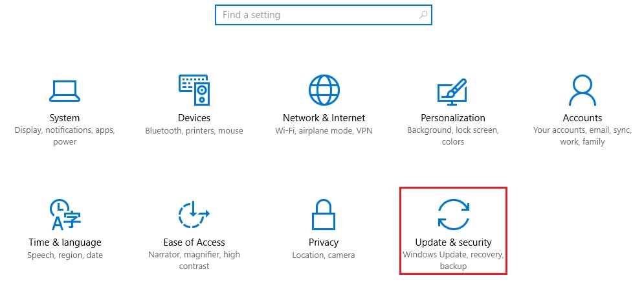644x282 pixels.
Task: Click the Personalization paintbrush icon
Action: click(453, 90)
